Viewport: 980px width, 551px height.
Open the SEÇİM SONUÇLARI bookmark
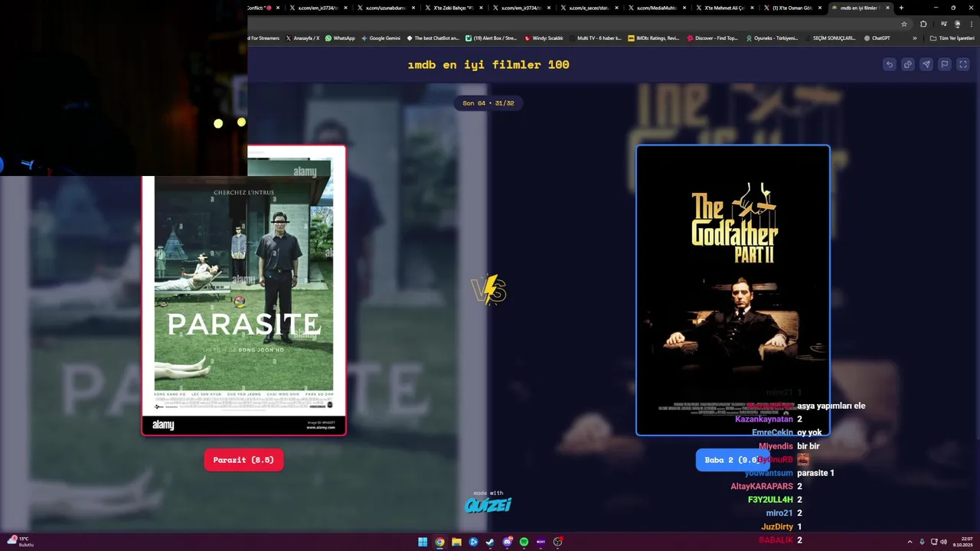pos(830,38)
